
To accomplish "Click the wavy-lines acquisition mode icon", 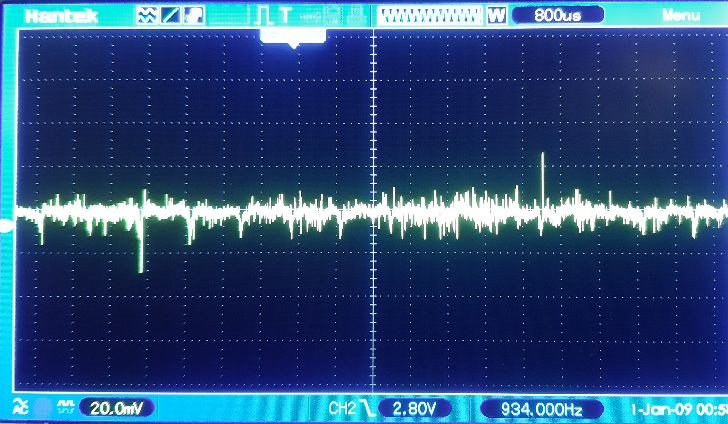I will [147, 16].
